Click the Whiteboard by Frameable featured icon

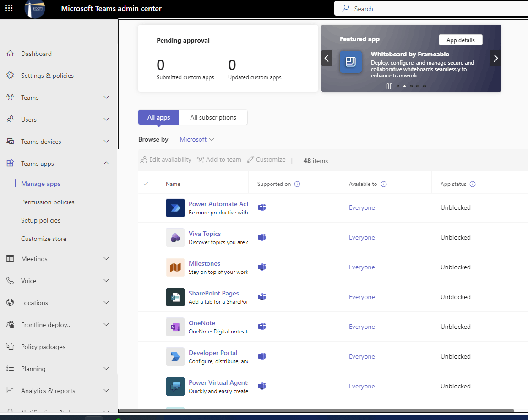[350, 62]
